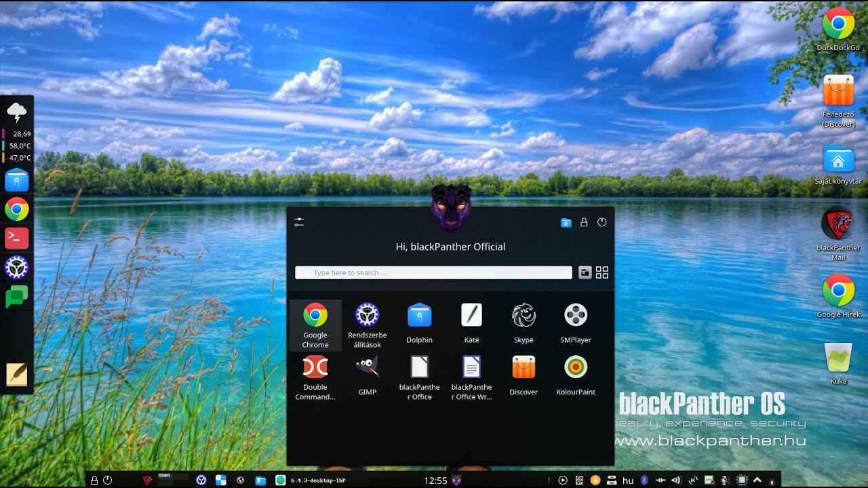The height and width of the screenshot is (488, 868).
Task: Click the taskbar power icon
Action: click(107, 481)
